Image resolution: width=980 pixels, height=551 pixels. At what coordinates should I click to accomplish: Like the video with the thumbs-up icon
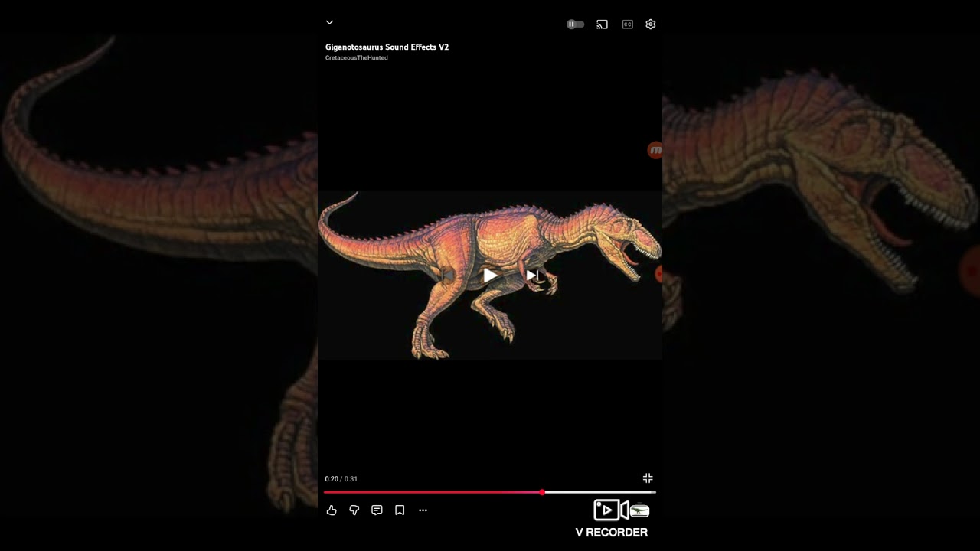[x=332, y=510]
